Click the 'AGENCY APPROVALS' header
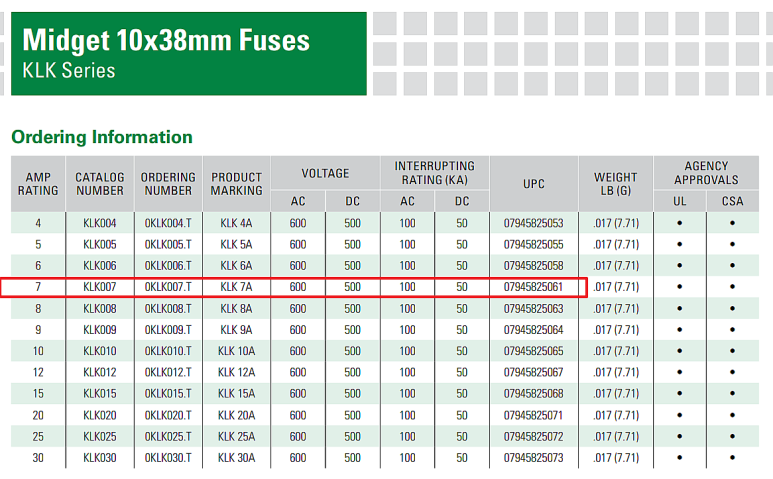 pos(706,173)
